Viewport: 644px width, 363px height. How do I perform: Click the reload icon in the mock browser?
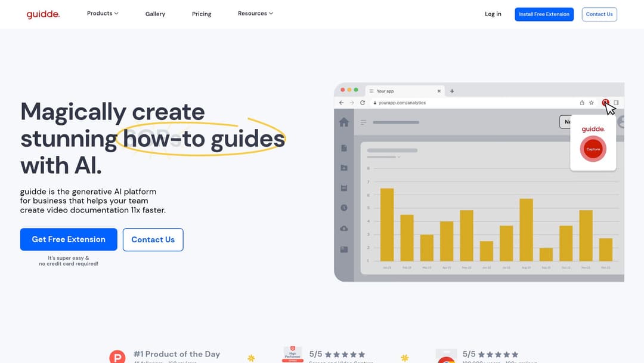[363, 103]
